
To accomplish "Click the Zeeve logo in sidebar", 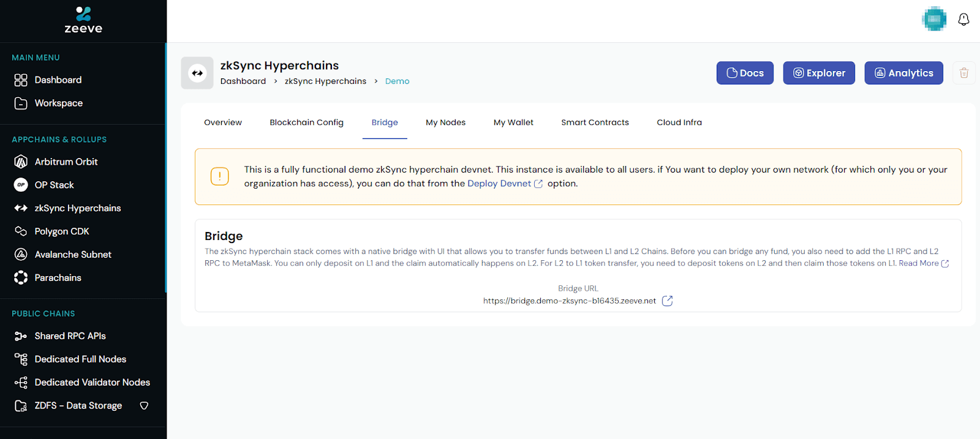I will 83,20.
